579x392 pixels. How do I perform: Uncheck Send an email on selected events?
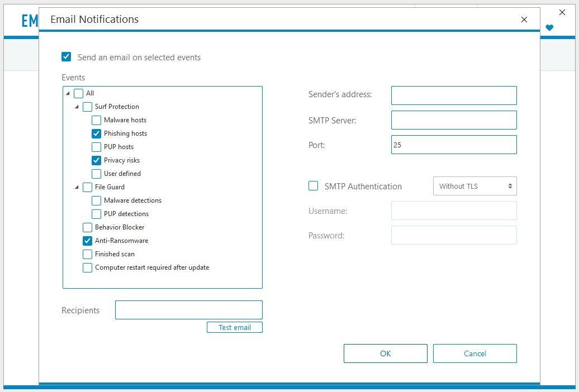[x=67, y=57]
